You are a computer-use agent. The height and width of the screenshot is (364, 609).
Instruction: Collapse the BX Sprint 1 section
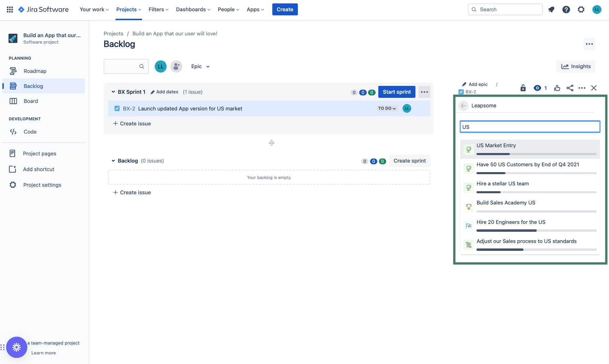(113, 92)
